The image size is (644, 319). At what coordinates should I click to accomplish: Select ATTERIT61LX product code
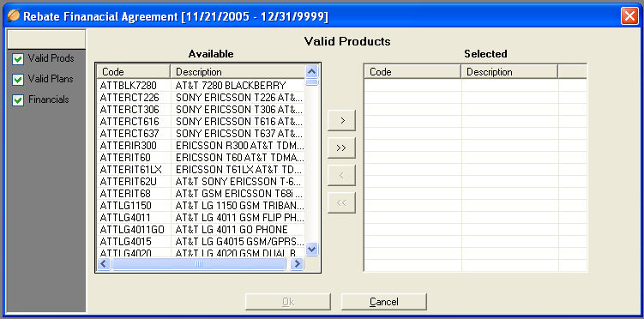coord(130,170)
